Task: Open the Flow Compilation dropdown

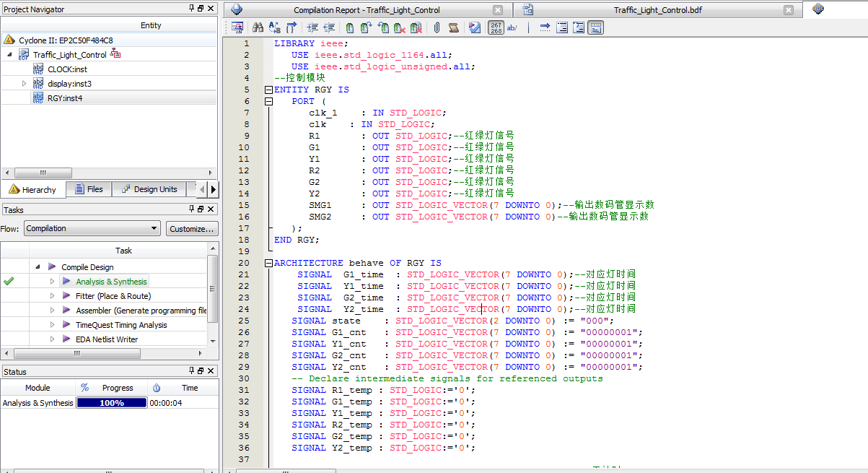Action: pyautogui.click(x=92, y=229)
